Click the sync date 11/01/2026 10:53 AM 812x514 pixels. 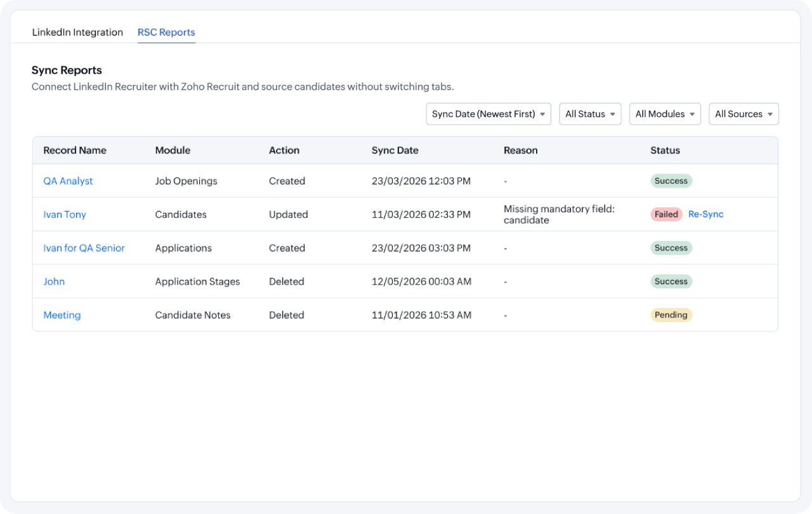[421, 316]
